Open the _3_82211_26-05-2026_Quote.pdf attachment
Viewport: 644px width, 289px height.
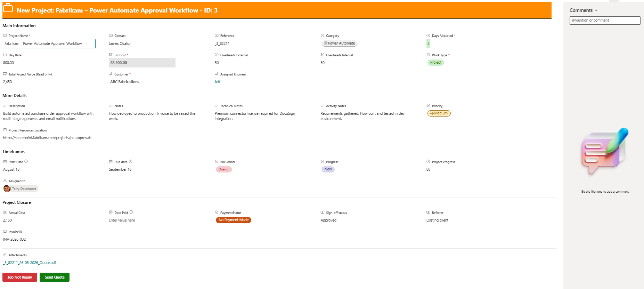[x=30, y=263]
